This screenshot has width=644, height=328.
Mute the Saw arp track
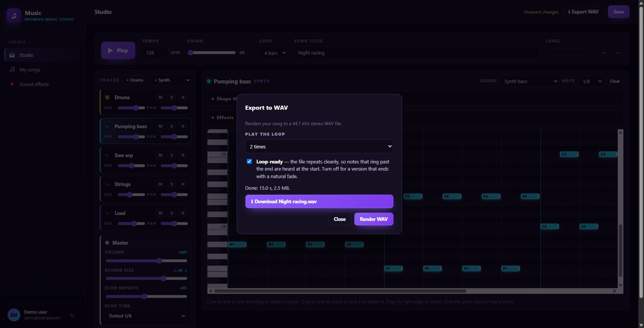[x=161, y=155]
